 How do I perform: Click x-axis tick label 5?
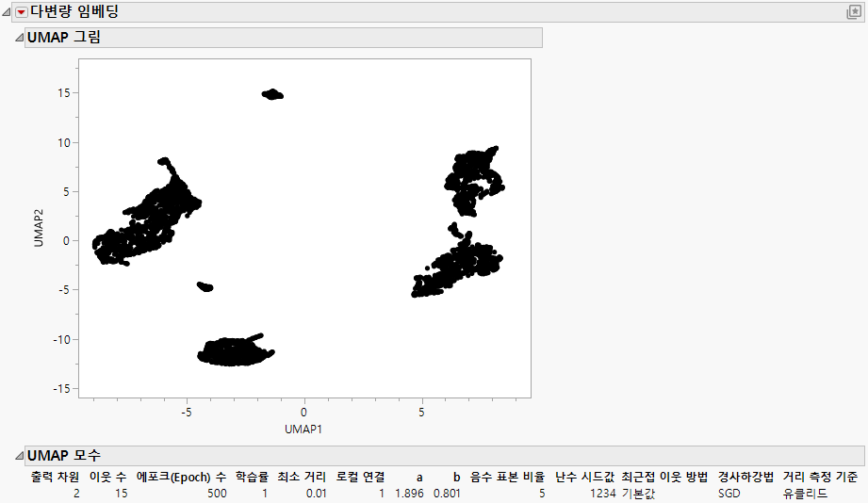(421, 413)
